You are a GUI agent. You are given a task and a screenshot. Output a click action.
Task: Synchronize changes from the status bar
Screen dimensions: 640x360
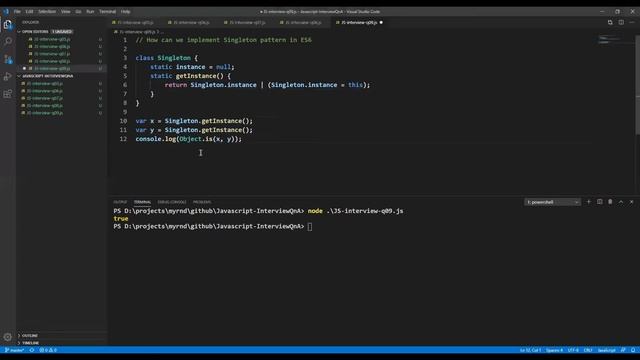[32, 350]
